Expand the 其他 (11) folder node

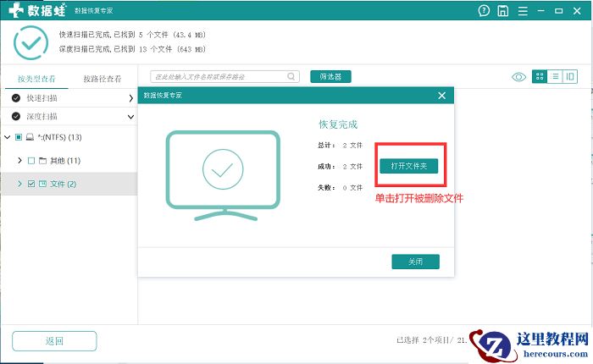click(19, 161)
